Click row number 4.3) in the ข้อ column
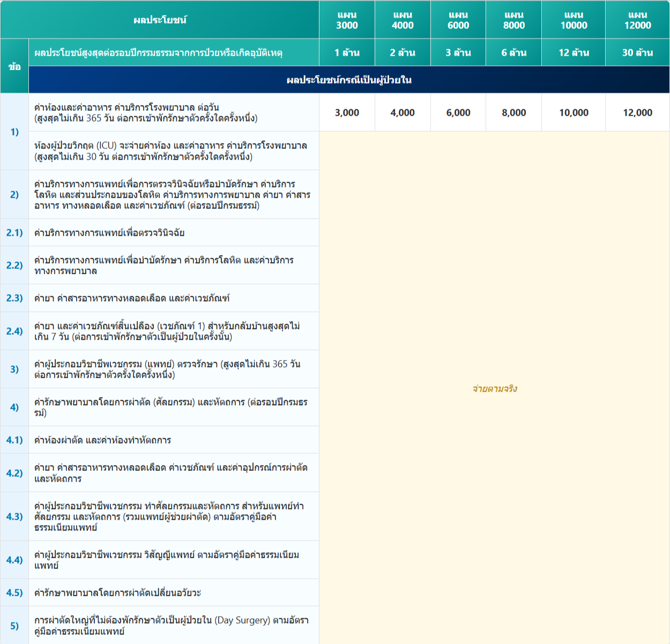 14,516
